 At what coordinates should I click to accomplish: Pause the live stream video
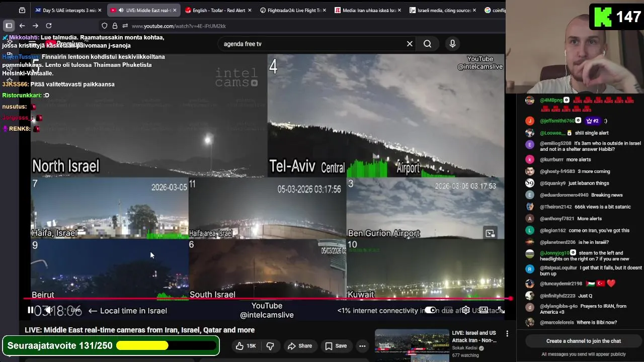coord(30,310)
